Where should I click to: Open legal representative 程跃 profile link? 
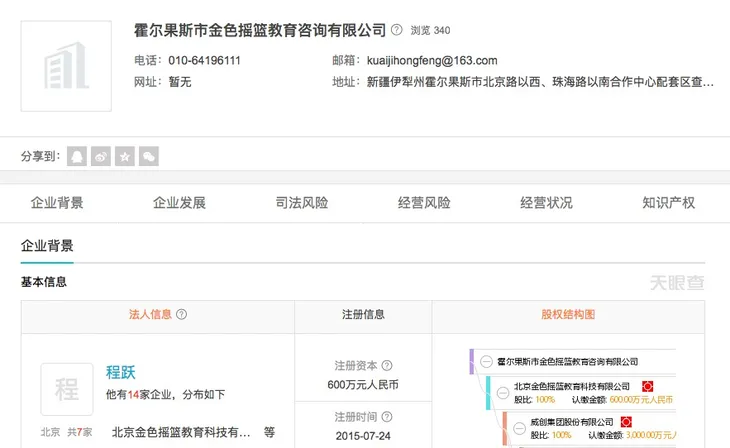[121, 372]
